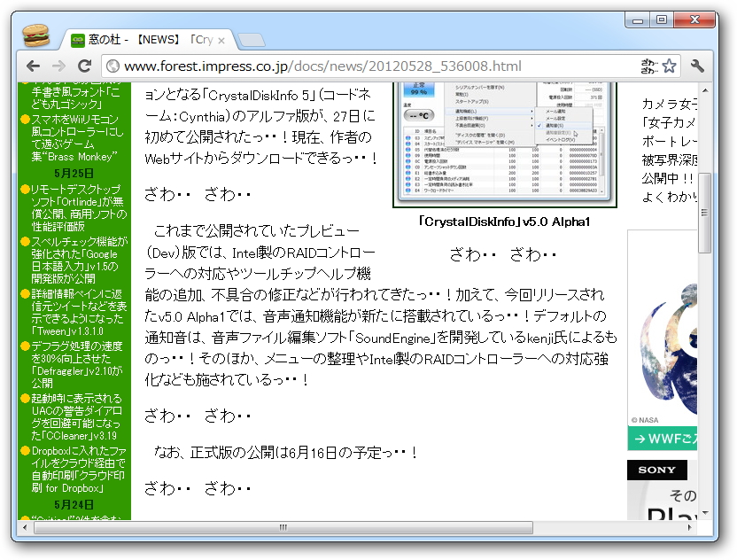Open the CrystalDiskInfo v5.0 Alpha1 screenshot
This screenshot has width=737, height=560.
pyautogui.click(x=505, y=144)
